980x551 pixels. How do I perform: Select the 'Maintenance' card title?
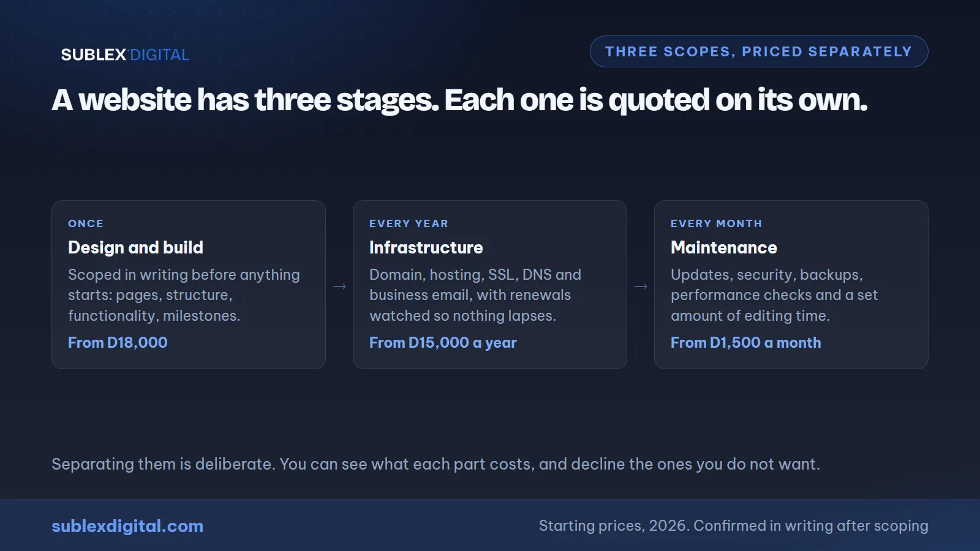(723, 247)
